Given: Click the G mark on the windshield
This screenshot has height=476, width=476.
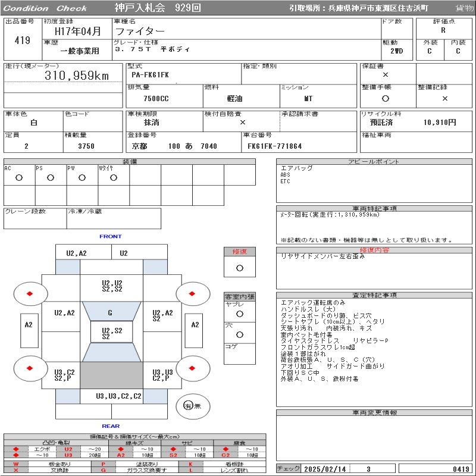Looking at the screenshot, I should tap(110, 313).
